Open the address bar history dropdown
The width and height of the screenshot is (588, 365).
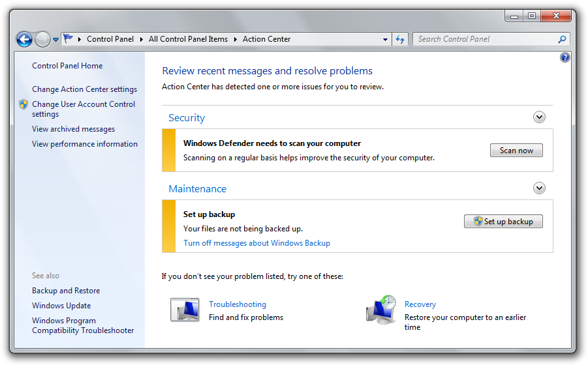click(385, 39)
